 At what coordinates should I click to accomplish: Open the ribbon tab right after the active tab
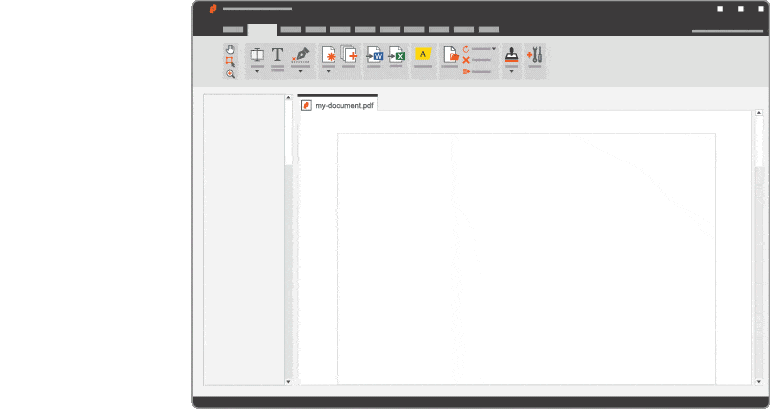(x=291, y=29)
